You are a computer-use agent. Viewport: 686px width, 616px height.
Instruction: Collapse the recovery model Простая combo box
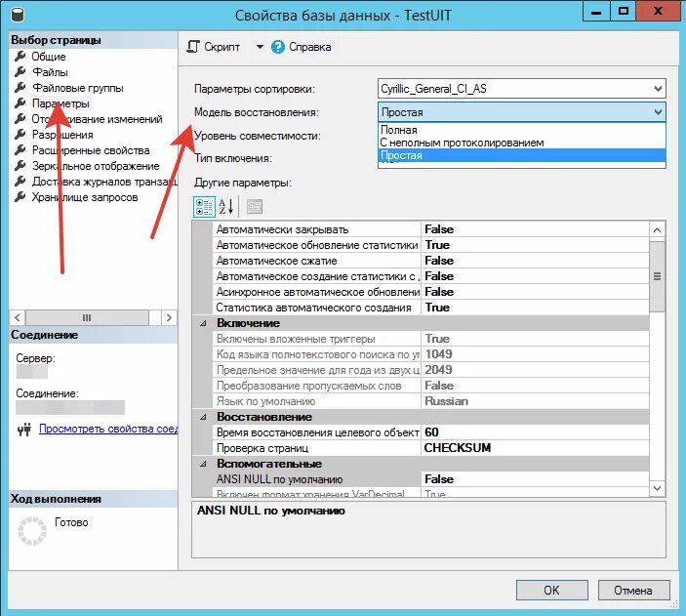tap(521, 112)
